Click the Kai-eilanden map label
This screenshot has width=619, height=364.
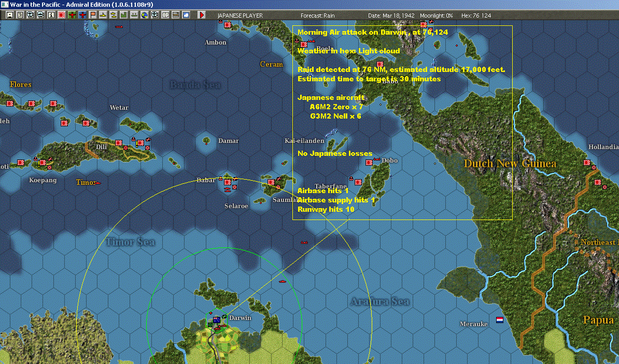tap(304, 140)
